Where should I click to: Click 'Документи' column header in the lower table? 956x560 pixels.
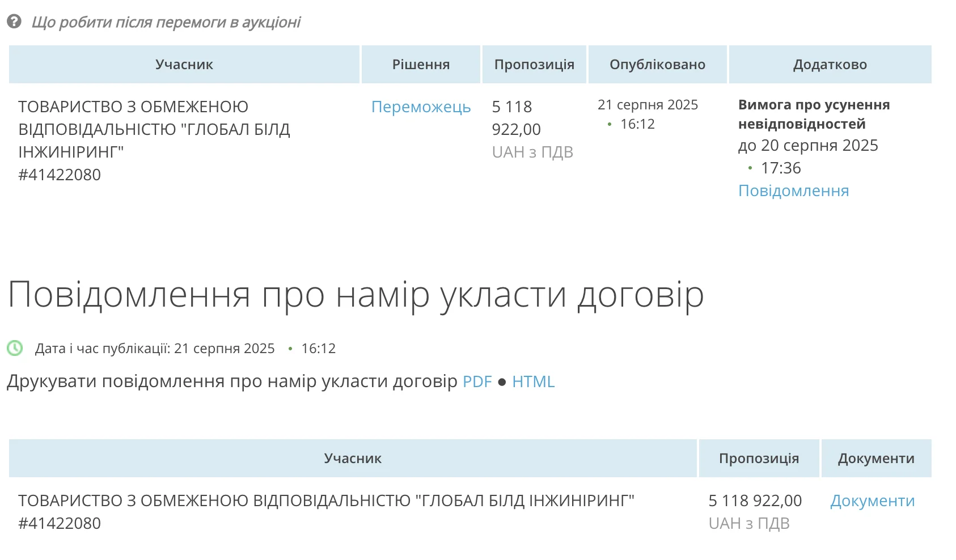(x=876, y=459)
